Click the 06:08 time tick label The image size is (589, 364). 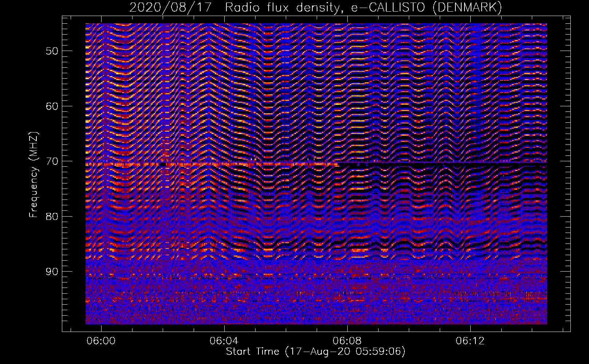coord(347,341)
